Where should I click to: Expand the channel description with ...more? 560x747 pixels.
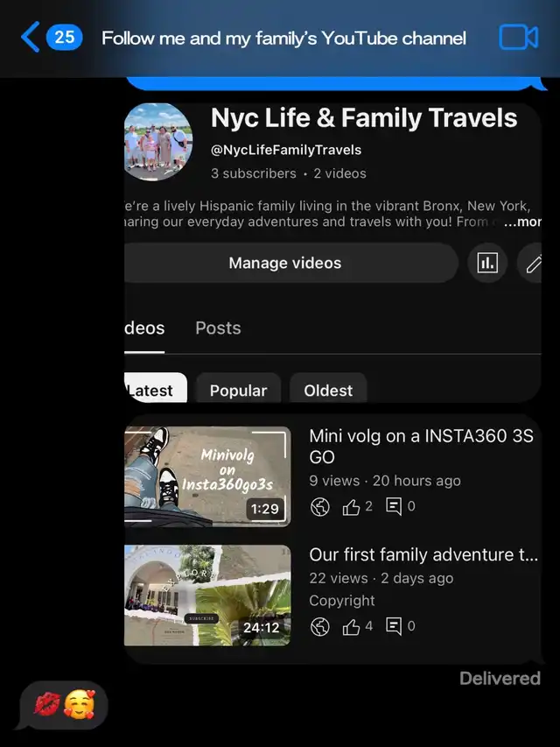click(x=521, y=222)
